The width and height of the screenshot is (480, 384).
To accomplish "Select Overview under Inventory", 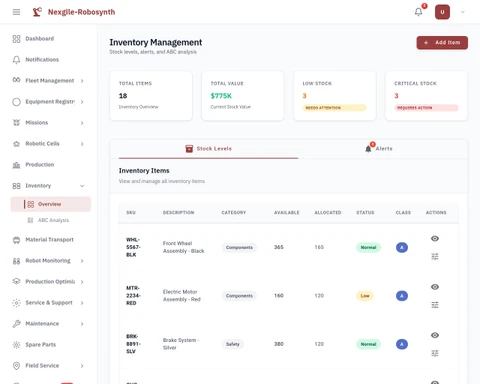I will point(51,204).
